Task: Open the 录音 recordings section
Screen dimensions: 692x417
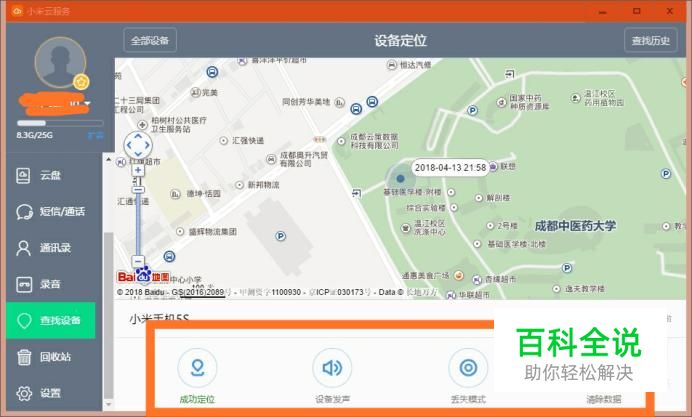Action: 51,284
